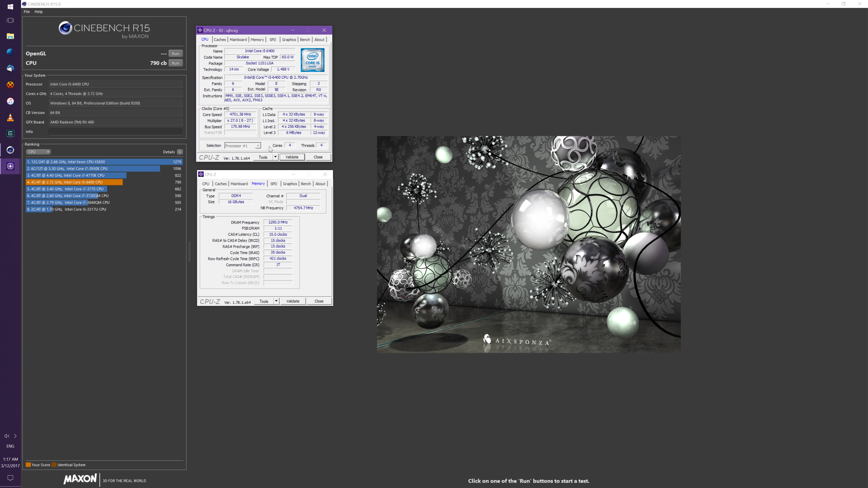868x488 pixels.
Task: Open iTunes from the taskbar
Action: pyautogui.click(x=10, y=101)
